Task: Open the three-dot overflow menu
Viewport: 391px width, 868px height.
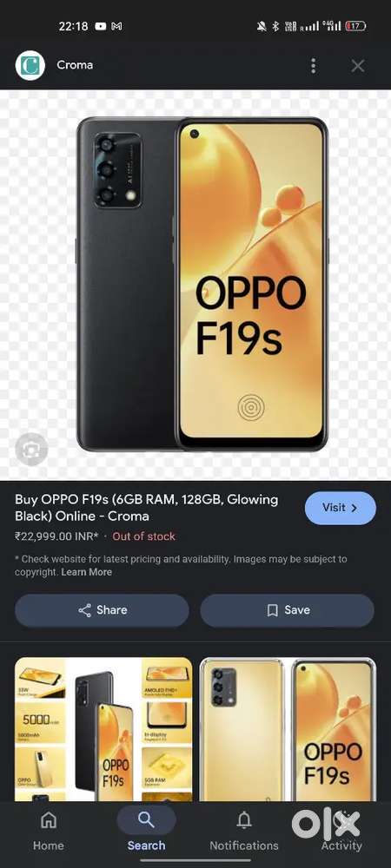Action: click(x=314, y=66)
